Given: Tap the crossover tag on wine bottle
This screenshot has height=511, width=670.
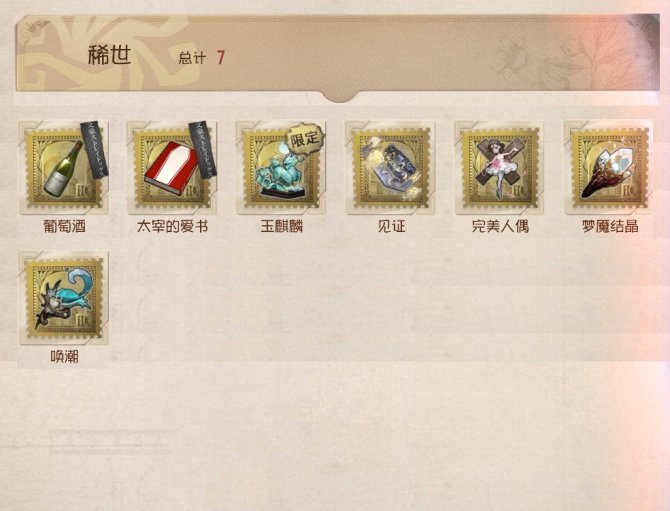Looking at the screenshot, I should pyautogui.click(x=94, y=150).
